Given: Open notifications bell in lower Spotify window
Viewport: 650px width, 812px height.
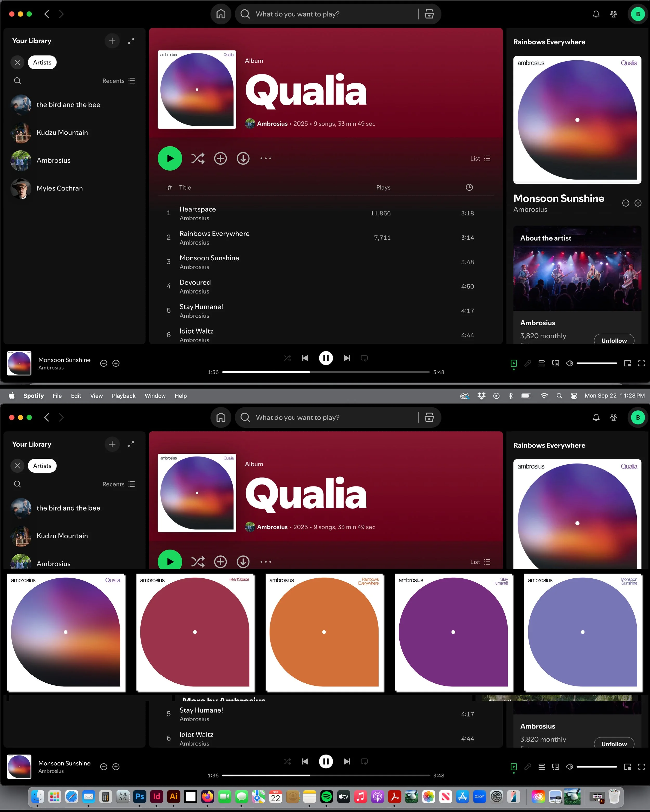Looking at the screenshot, I should click(x=596, y=417).
